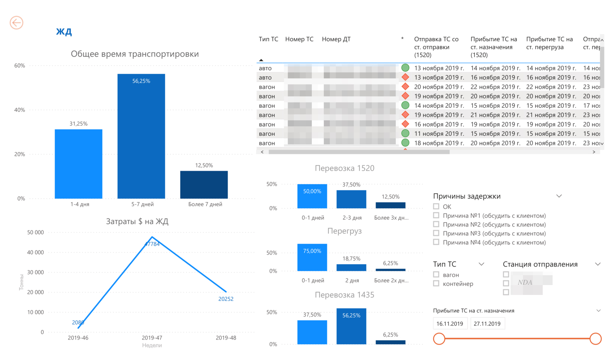Check Причина №3 checkbox
614x364 pixels.
click(x=436, y=233)
